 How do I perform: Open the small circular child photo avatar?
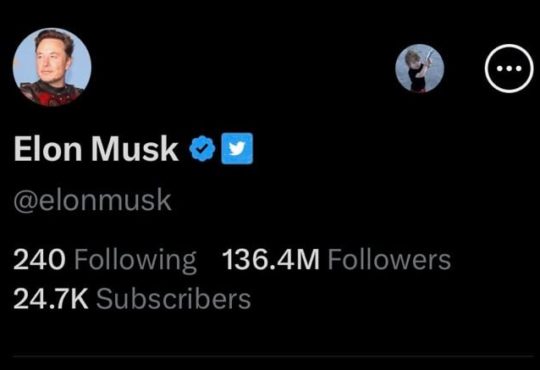click(x=419, y=68)
